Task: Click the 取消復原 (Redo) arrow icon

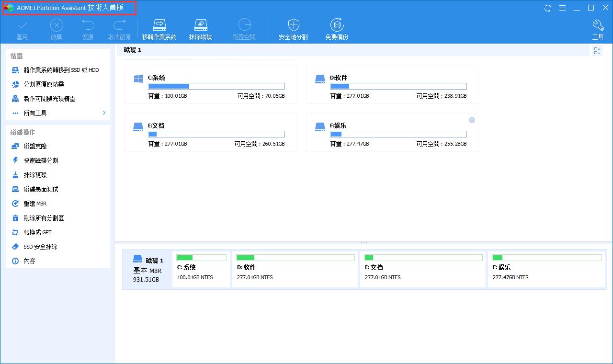Action: tap(119, 25)
